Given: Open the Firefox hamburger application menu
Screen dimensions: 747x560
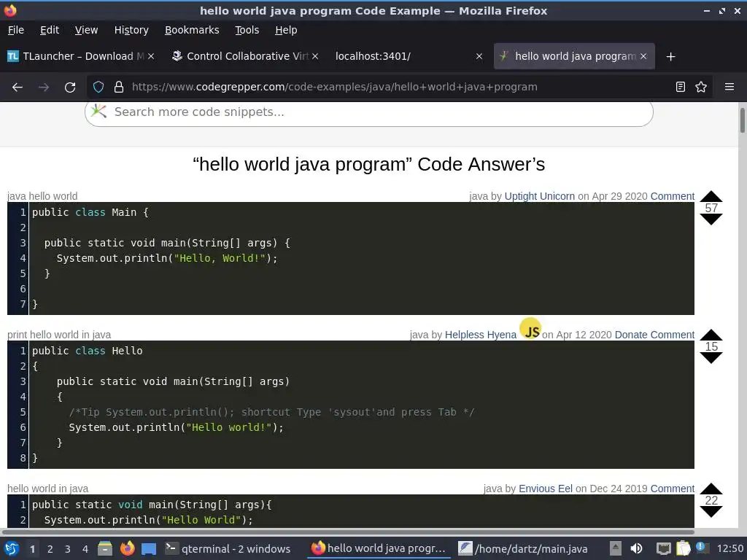Looking at the screenshot, I should click(x=729, y=87).
